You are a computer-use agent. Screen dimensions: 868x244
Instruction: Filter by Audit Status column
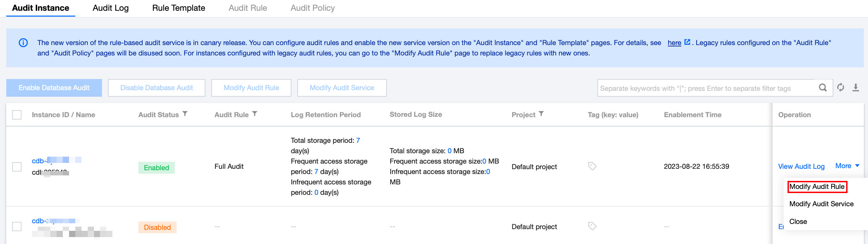tap(185, 114)
